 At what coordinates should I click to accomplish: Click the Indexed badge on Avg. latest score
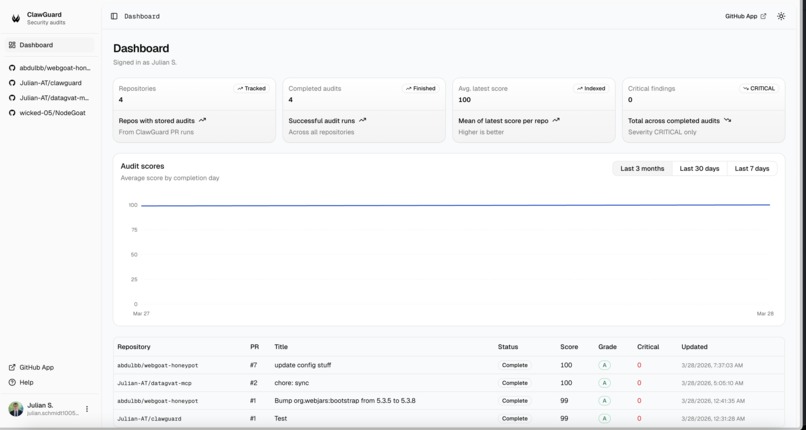(591, 88)
